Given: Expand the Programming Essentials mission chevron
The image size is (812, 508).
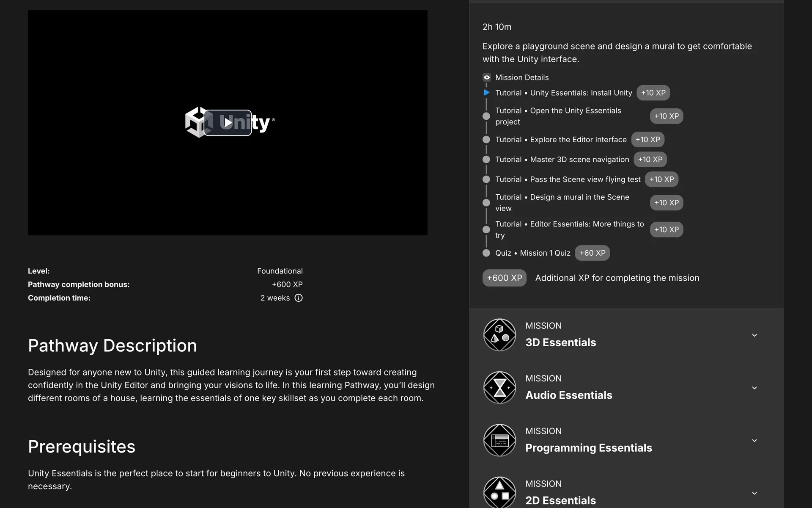Looking at the screenshot, I should (x=754, y=441).
